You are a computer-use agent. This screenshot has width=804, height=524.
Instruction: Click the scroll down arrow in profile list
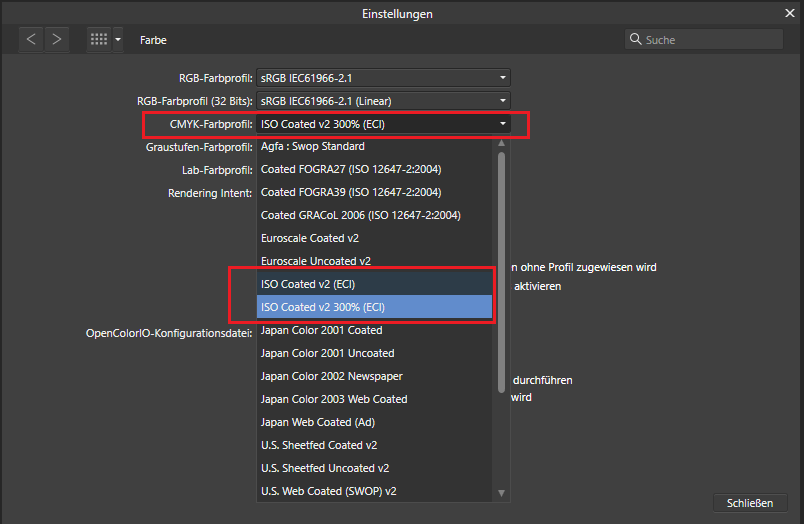point(502,492)
